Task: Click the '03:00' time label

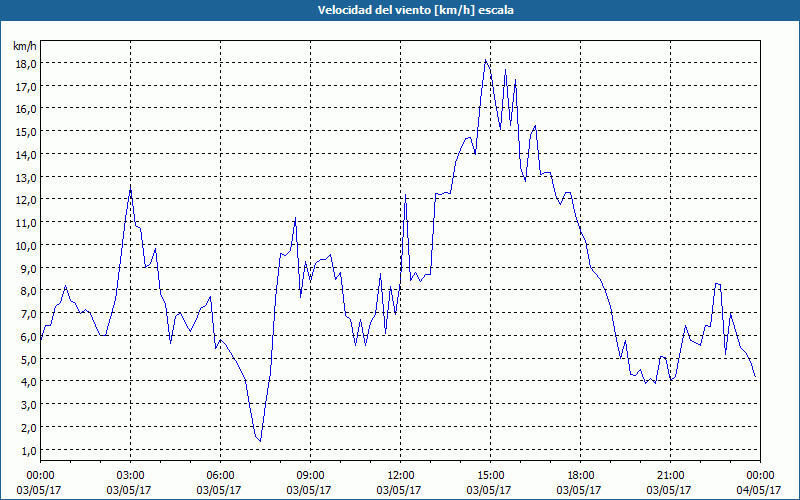Action: (130, 476)
